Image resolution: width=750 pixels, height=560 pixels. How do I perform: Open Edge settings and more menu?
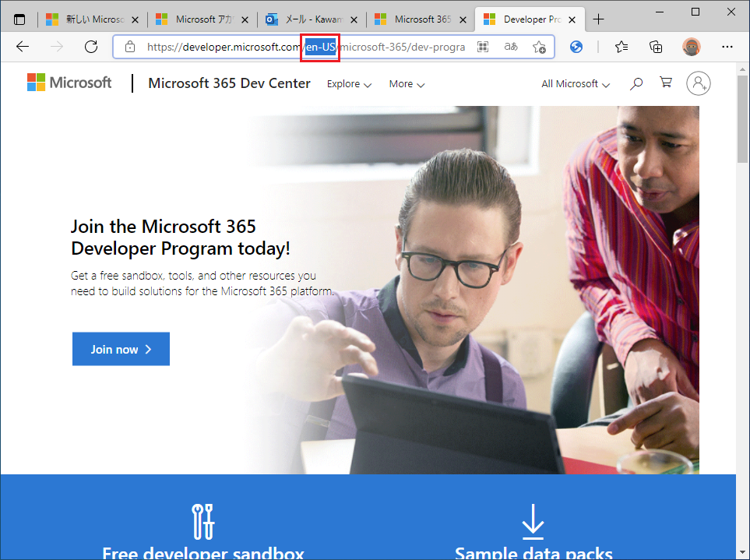pyautogui.click(x=727, y=47)
